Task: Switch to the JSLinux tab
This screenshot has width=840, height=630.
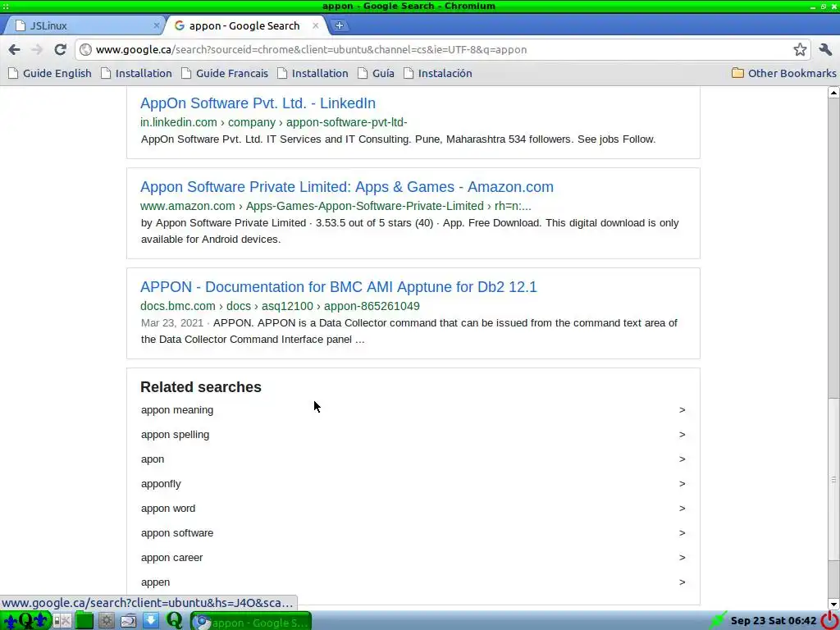Action: 83,25
